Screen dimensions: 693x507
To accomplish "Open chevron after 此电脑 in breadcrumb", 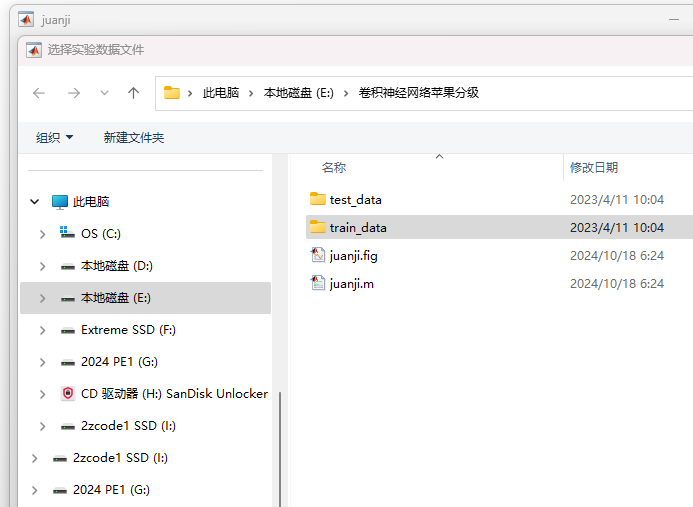I will click(251, 93).
